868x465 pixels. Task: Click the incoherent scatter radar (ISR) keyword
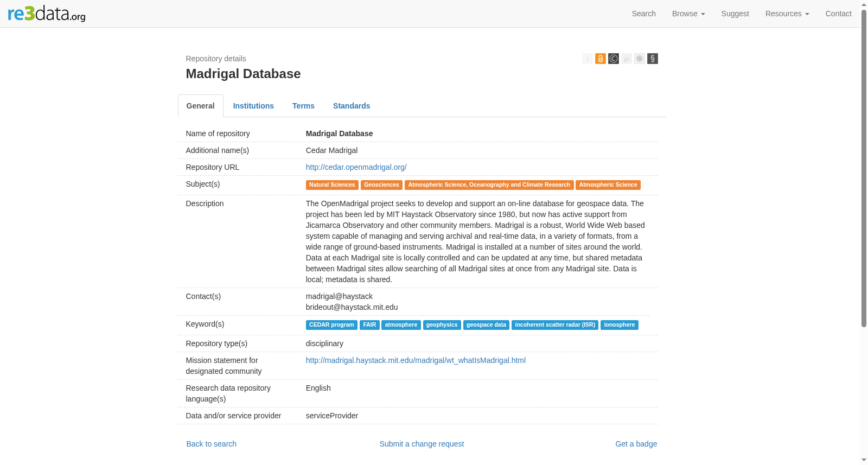click(555, 325)
